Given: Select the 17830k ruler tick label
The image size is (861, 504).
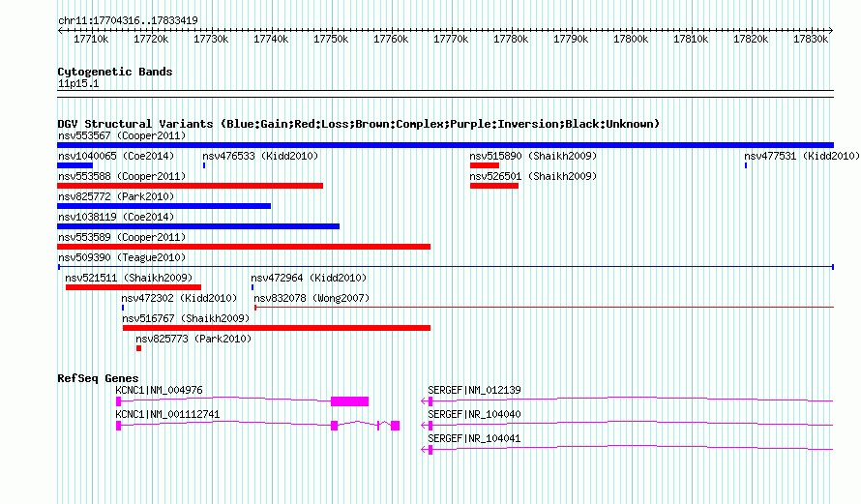Looking at the screenshot, I should point(811,40).
